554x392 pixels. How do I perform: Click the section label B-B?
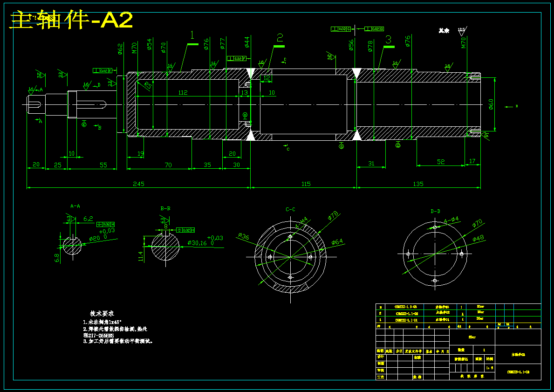coord(165,208)
